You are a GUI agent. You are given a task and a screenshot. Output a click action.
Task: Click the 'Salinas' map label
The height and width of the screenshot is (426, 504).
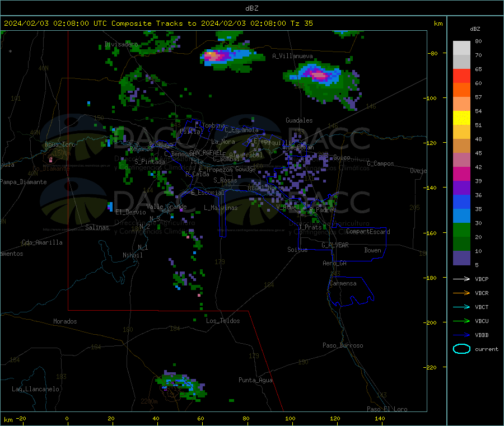click(97, 227)
